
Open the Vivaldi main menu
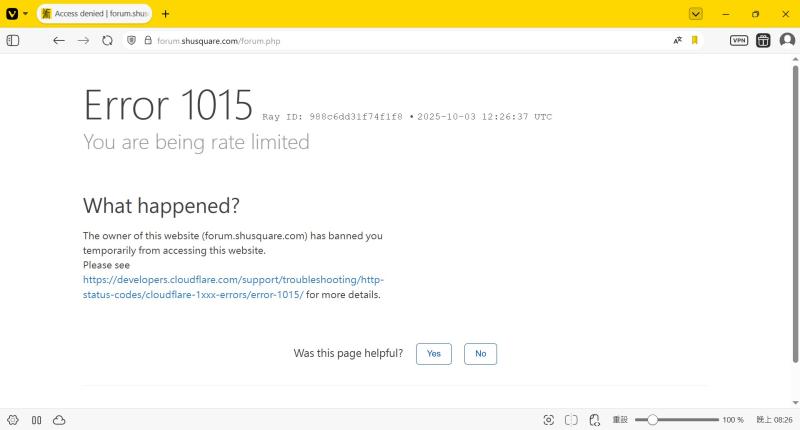pyautogui.click(x=13, y=14)
